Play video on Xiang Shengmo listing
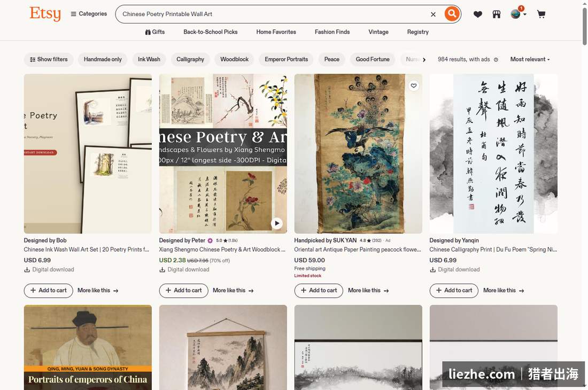The width and height of the screenshot is (588, 390). click(x=277, y=223)
